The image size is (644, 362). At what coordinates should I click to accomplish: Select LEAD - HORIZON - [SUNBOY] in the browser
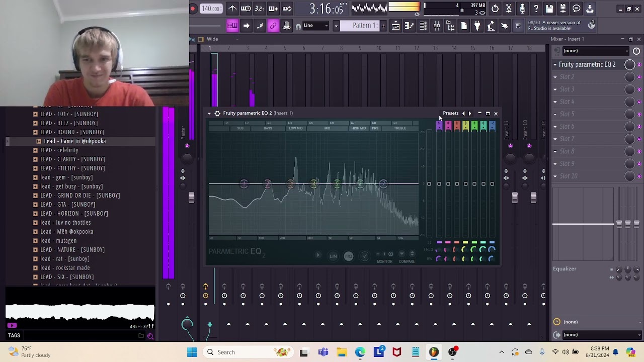74,214
